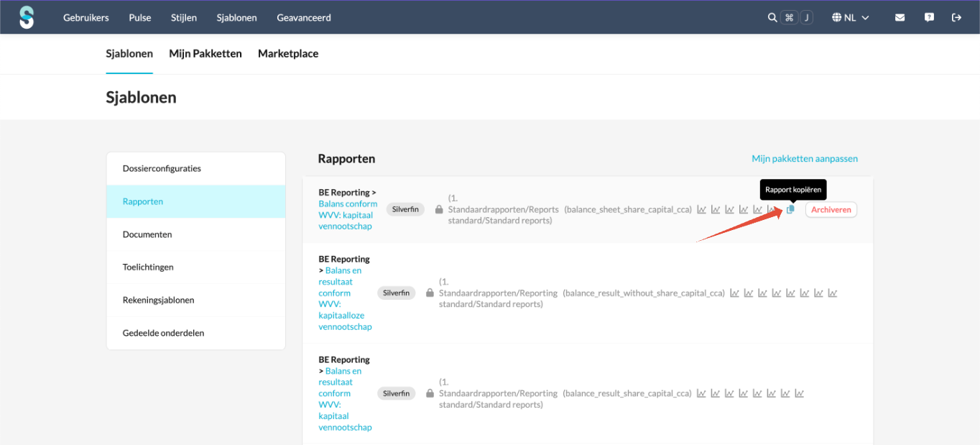Viewport: 980px width, 445px height.
Task: Expand the NL language dropdown
Action: coord(851,18)
